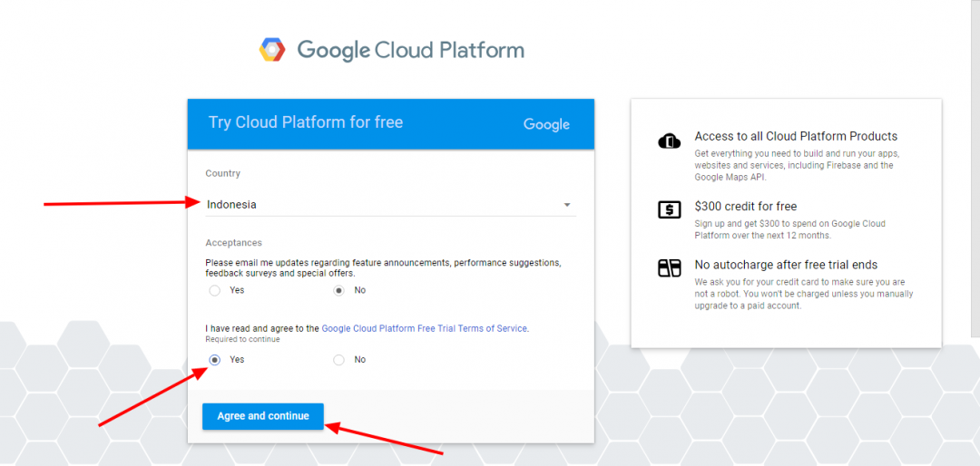The image size is (980, 466).
Task: Click the $300 credit for free heading
Action: 746,206
